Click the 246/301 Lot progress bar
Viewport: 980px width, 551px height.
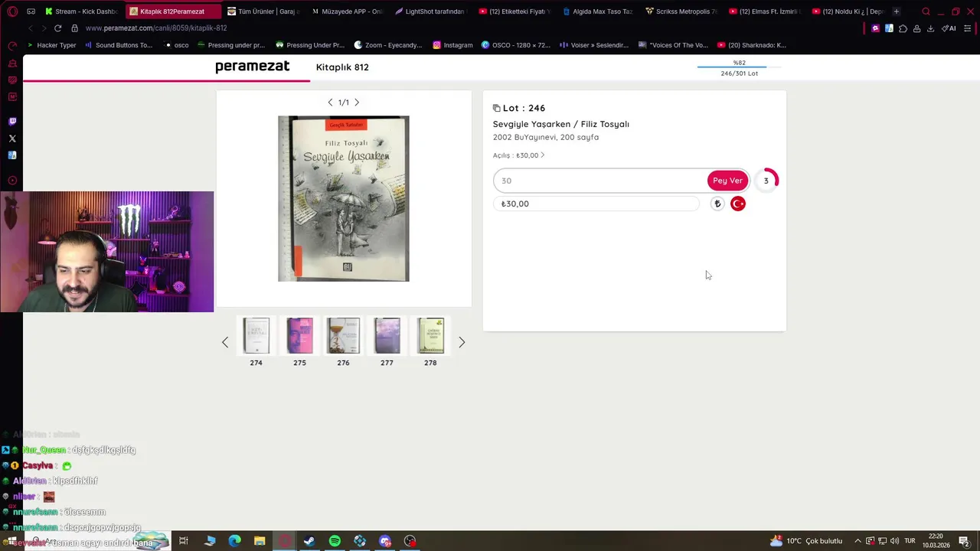tap(739, 67)
